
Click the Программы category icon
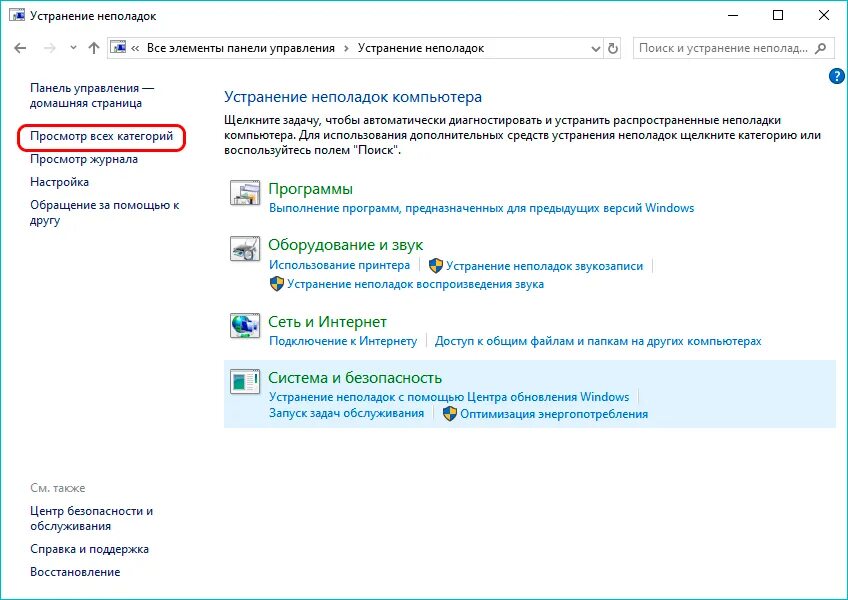coord(245,193)
